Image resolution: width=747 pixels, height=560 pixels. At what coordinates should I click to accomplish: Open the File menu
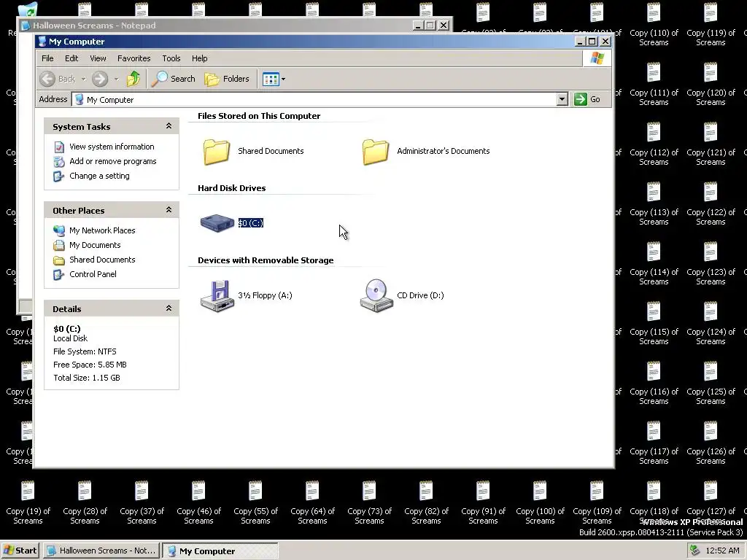click(47, 58)
